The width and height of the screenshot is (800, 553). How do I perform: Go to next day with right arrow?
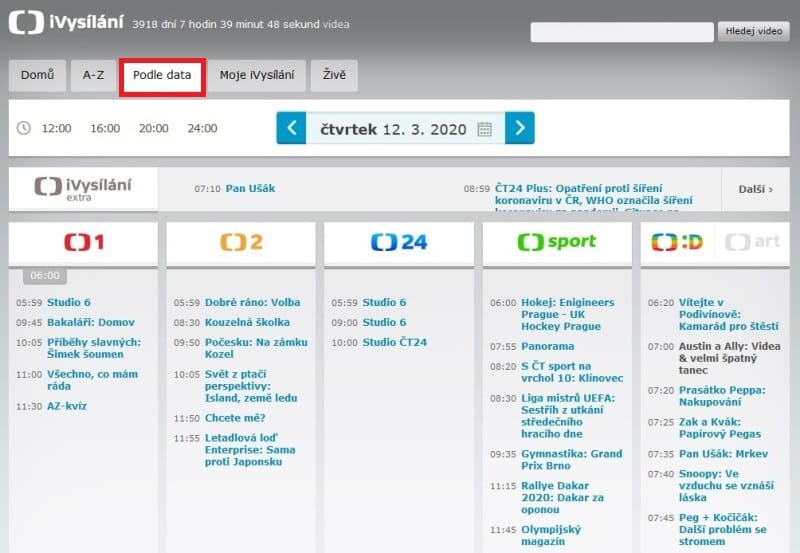tap(519, 128)
